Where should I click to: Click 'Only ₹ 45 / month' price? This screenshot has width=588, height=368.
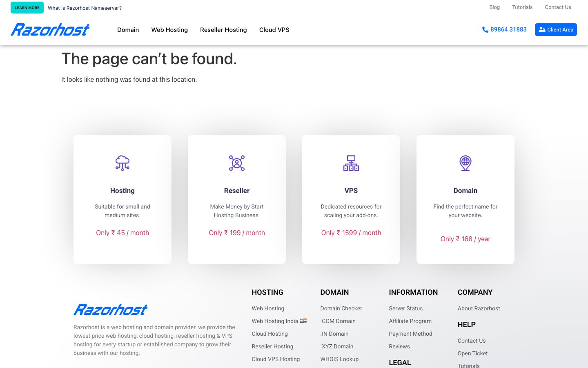[x=122, y=233]
